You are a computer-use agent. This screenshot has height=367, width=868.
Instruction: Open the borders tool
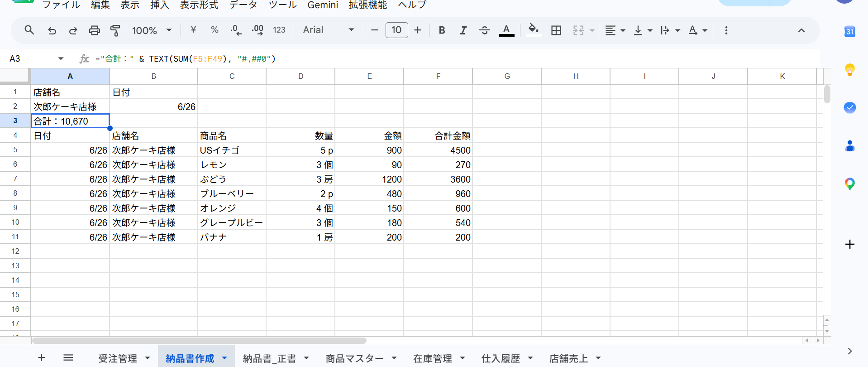click(556, 30)
